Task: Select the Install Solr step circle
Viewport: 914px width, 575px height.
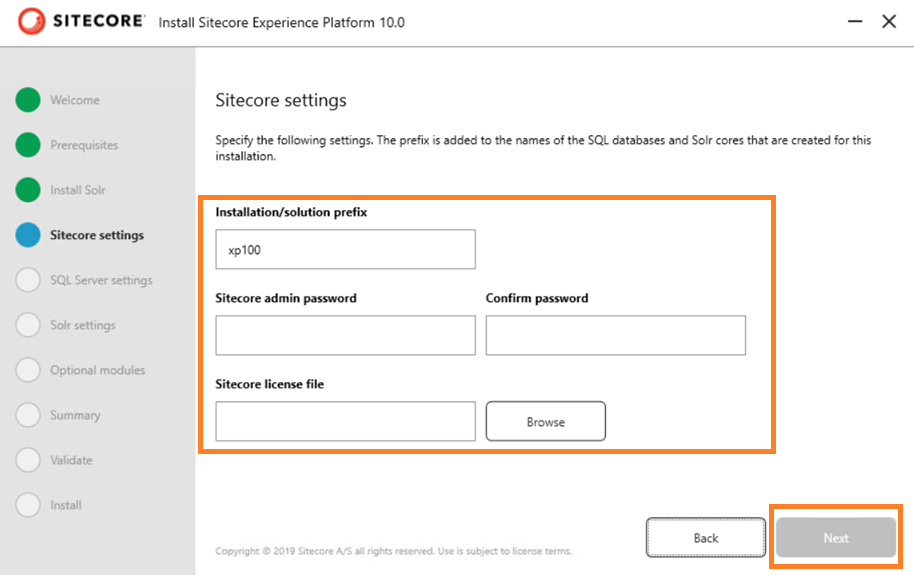Action: point(28,190)
